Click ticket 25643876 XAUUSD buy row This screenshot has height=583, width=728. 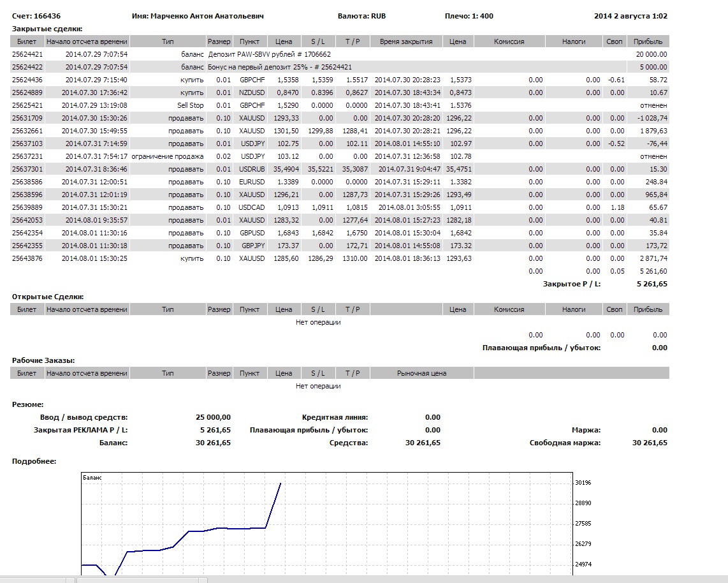pyautogui.click(x=27, y=258)
